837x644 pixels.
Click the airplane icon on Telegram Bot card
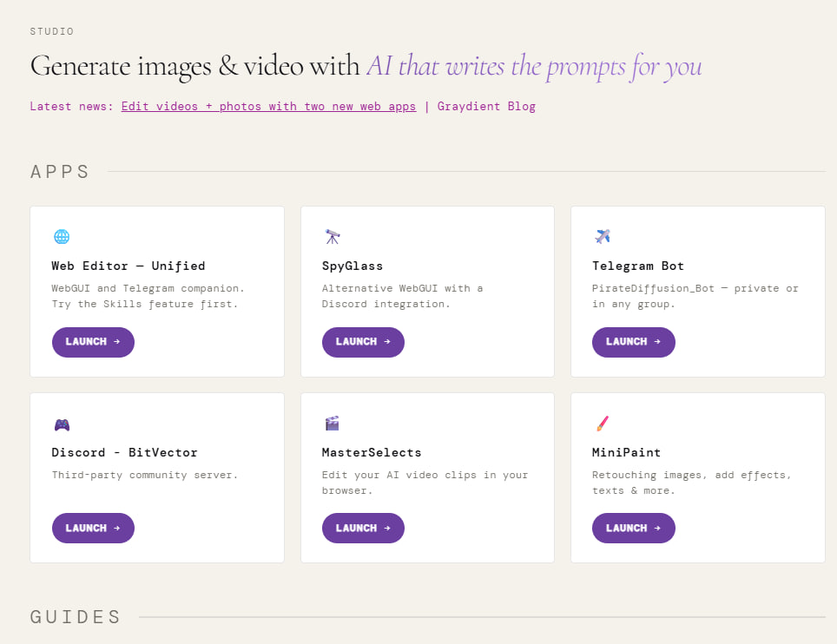(603, 237)
